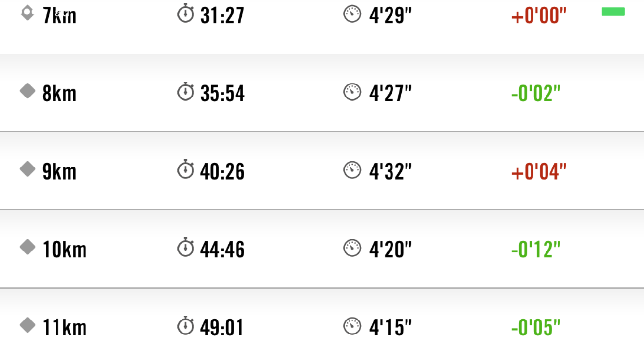644x362 pixels.
Task: Select the 8km split label
Action: [x=59, y=93]
